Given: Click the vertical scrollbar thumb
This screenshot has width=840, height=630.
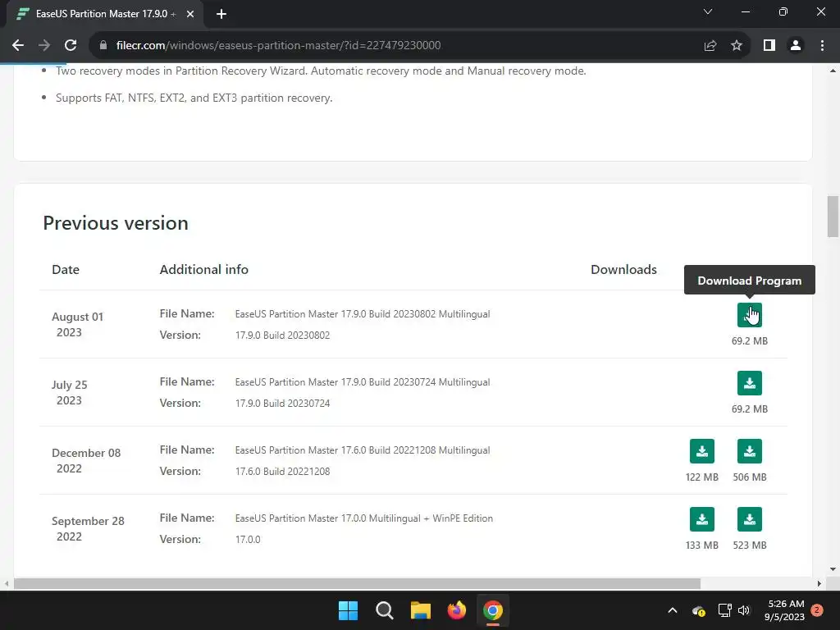Looking at the screenshot, I should (833, 217).
